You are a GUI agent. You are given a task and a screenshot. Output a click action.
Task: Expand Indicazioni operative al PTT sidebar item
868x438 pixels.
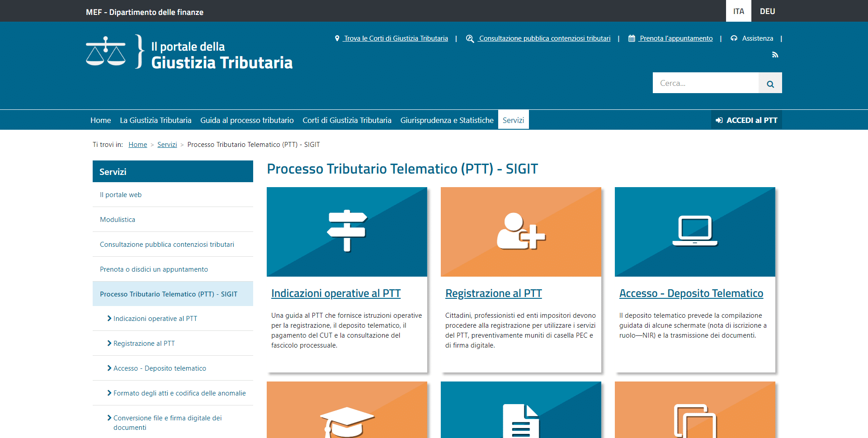point(155,319)
